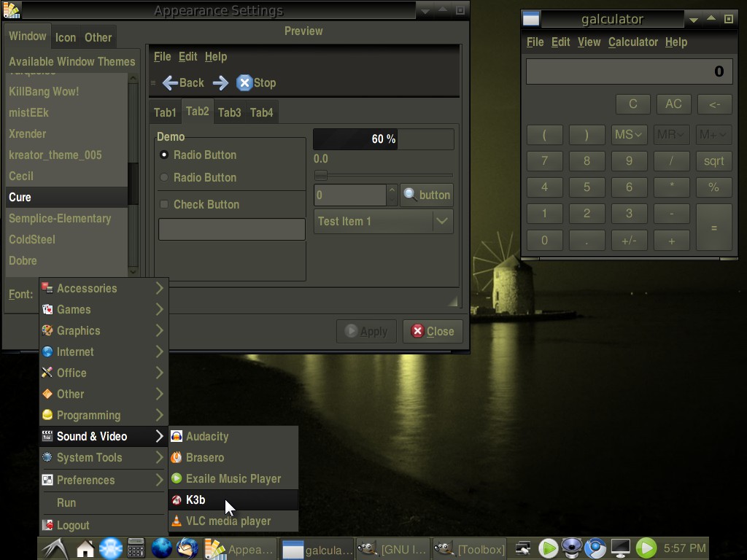The height and width of the screenshot is (560, 747).
Task: Select the Semplice-Elementary window theme
Action: (66, 219)
